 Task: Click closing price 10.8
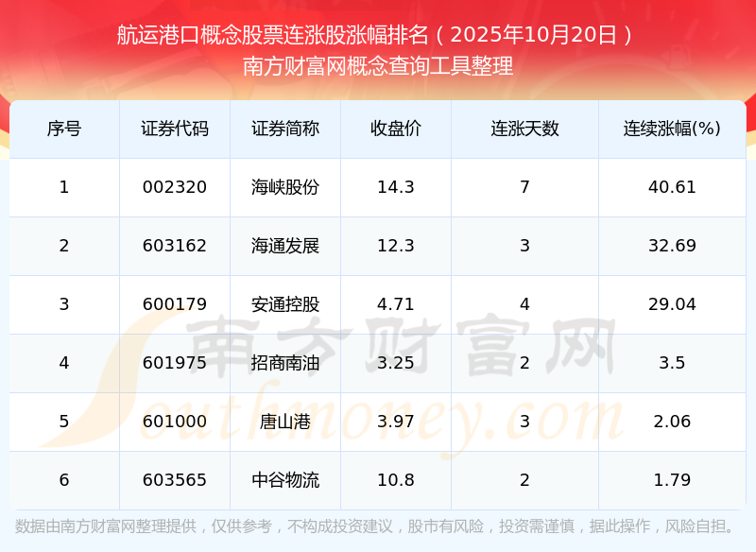(x=396, y=480)
